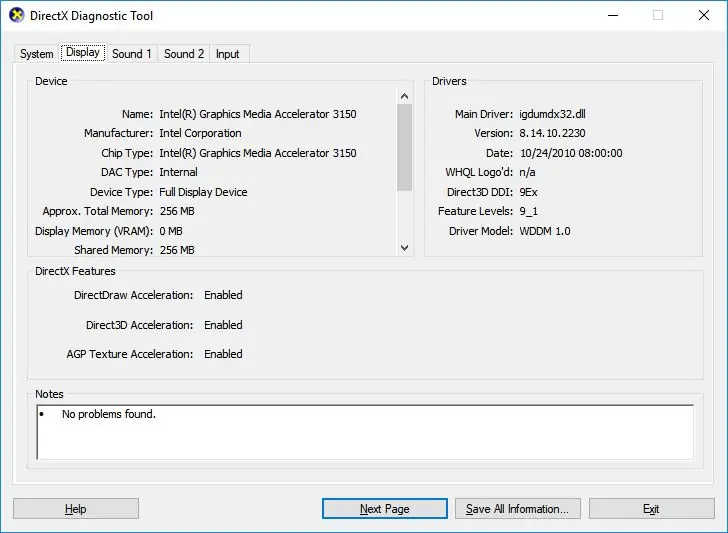Click the AGP Texture Acceleration 'Enabled' value

coord(223,354)
